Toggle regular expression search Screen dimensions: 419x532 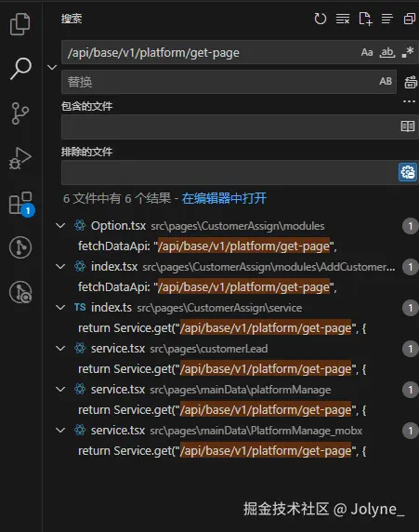click(408, 52)
